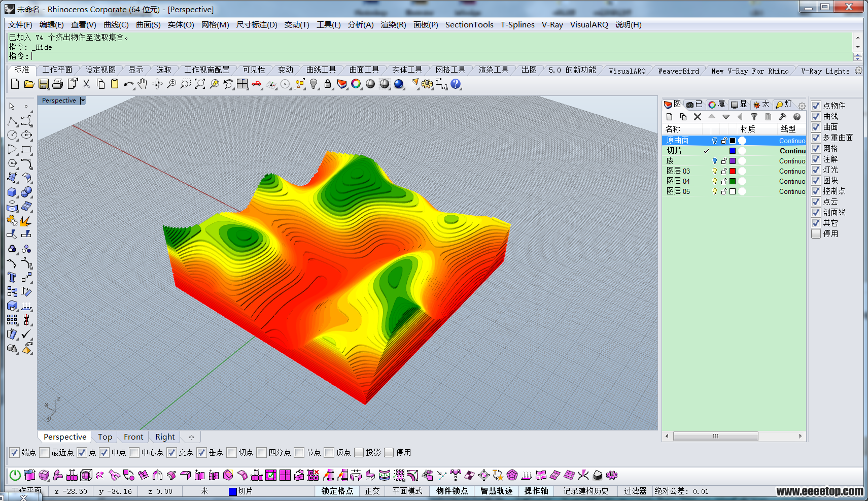Uncheck the 网格 selection filter checkbox
Screen dimensions: 868x501
pos(816,148)
